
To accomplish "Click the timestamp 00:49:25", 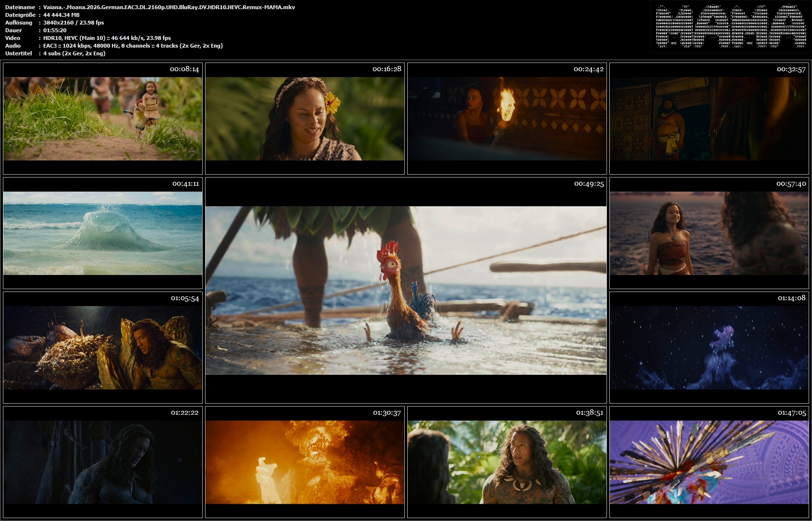I will [589, 184].
